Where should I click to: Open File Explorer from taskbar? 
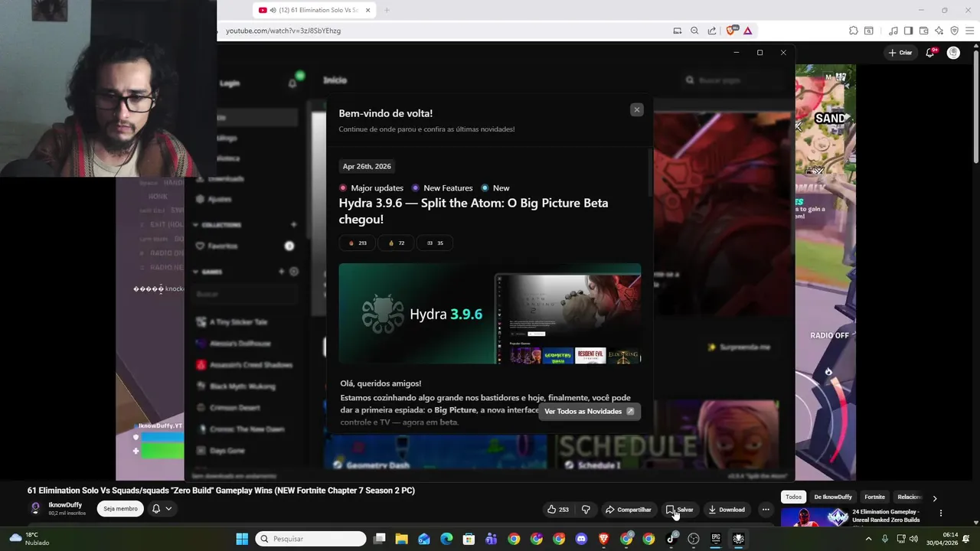pyautogui.click(x=401, y=539)
